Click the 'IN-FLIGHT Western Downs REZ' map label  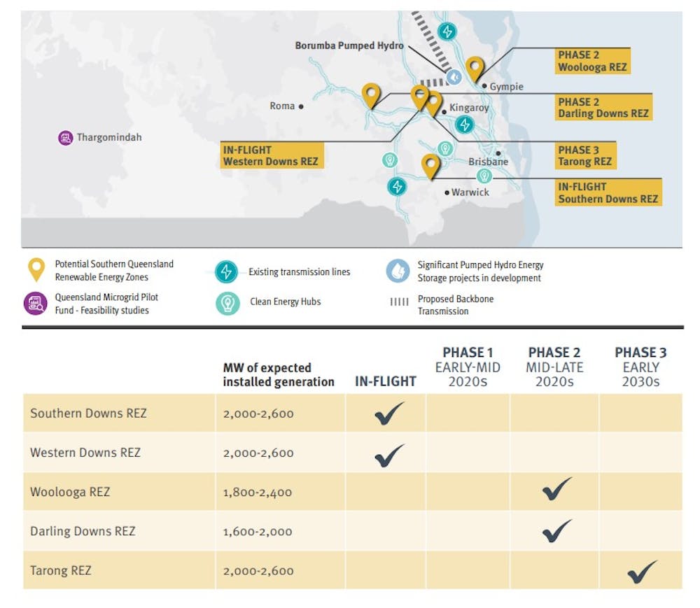click(x=272, y=155)
